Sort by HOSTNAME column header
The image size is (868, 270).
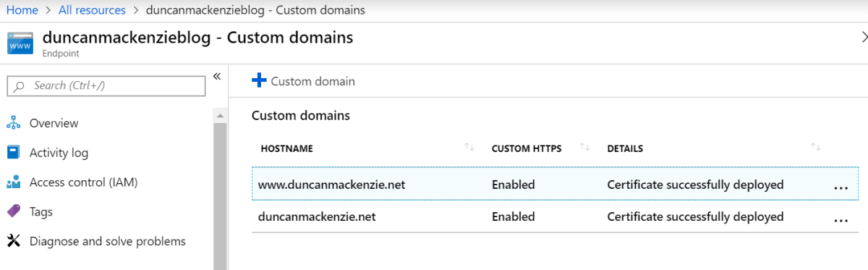click(x=286, y=148)
